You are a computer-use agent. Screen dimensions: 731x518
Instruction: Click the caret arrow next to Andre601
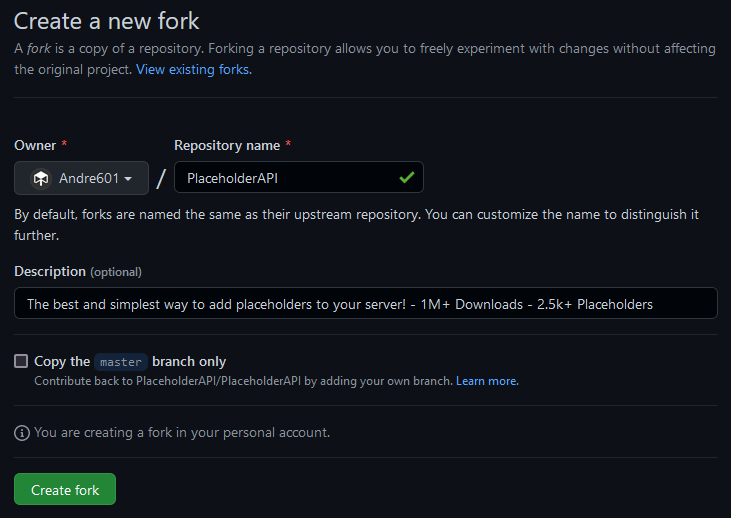coord(128,179)
